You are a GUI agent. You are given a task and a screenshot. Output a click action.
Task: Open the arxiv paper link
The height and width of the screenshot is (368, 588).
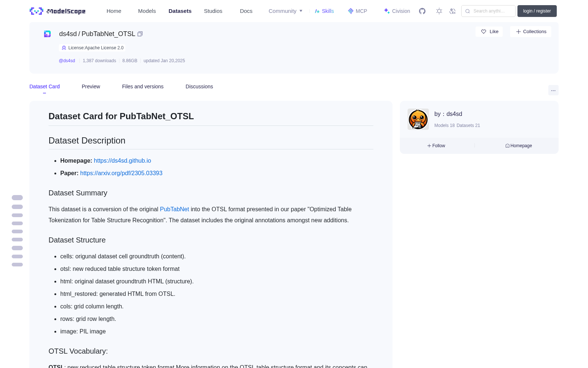tap(121, 173)
